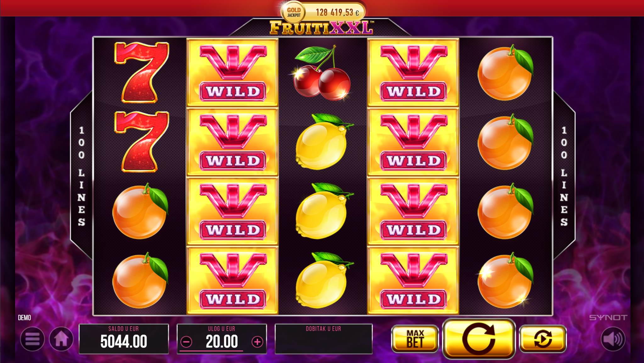This screenshot has width=644, height=363.
Task: Start autoplay mode
Action: 543,339
